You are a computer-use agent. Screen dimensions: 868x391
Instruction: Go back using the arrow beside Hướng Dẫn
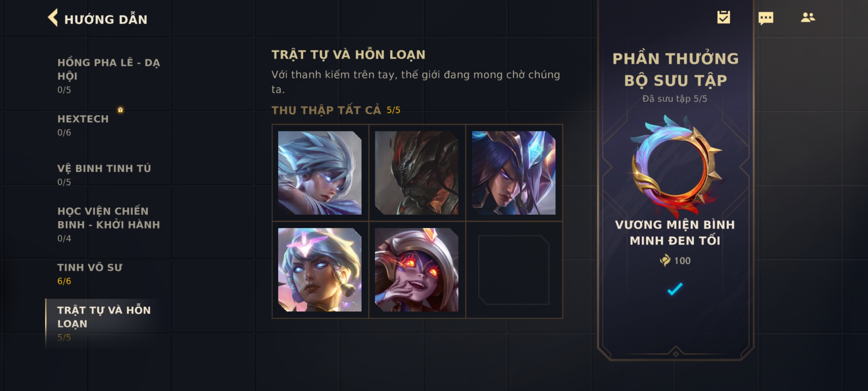coord(53,18)
